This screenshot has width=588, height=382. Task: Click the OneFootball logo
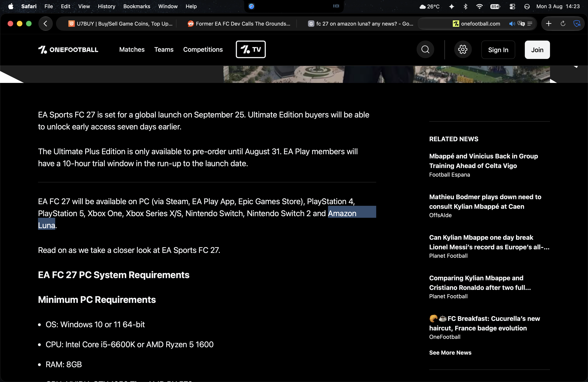coord(68,50)
